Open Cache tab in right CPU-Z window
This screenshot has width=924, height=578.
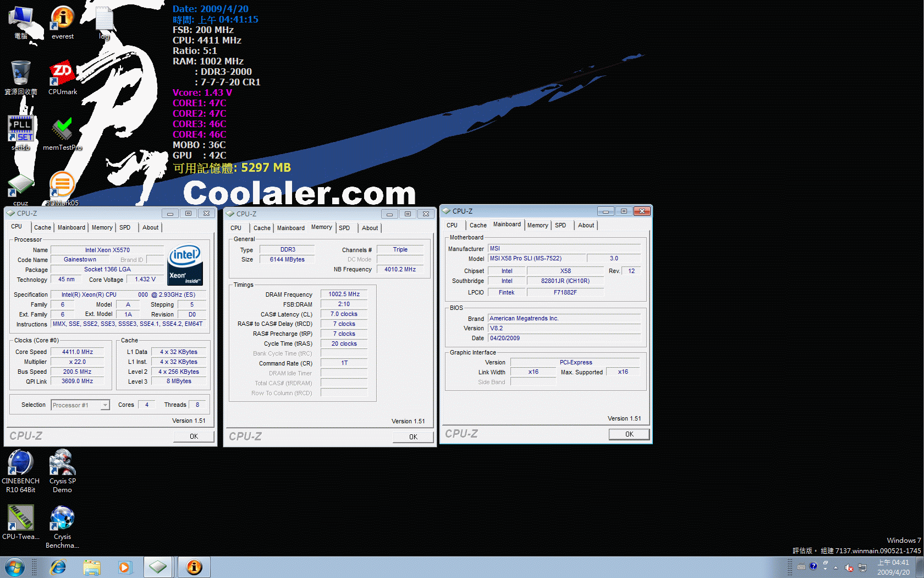coord(478,225)
